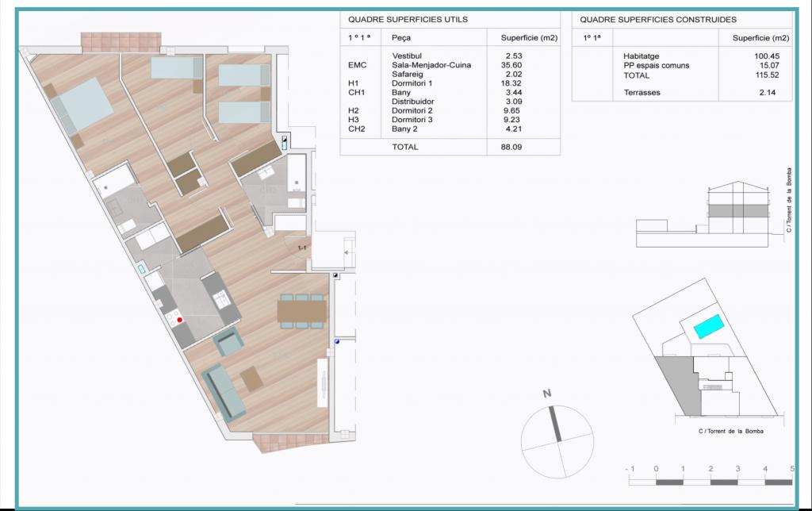This screenshot has width=812, height=511.
Task: Click the cyan swimming pool on the site plan
Action: pyautogui.click(x=709, y=327)
